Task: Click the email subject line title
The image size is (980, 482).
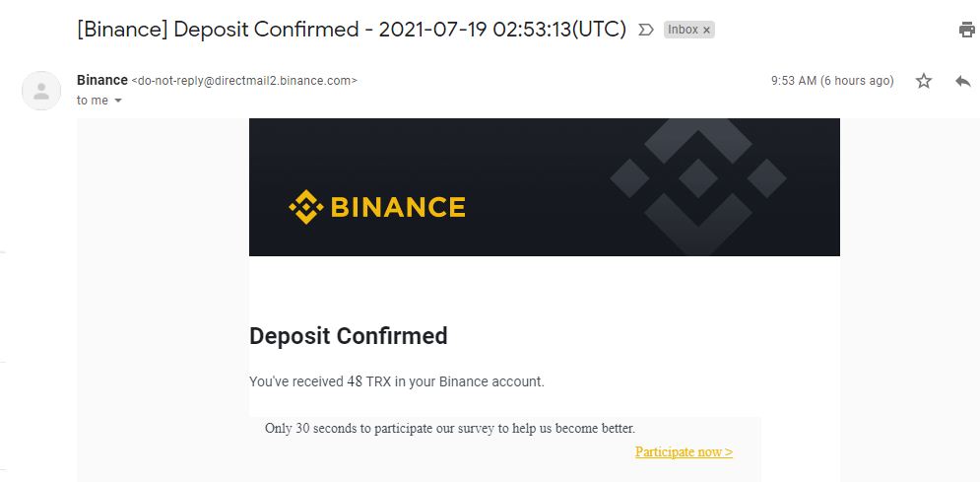Action: coord(352,30)
